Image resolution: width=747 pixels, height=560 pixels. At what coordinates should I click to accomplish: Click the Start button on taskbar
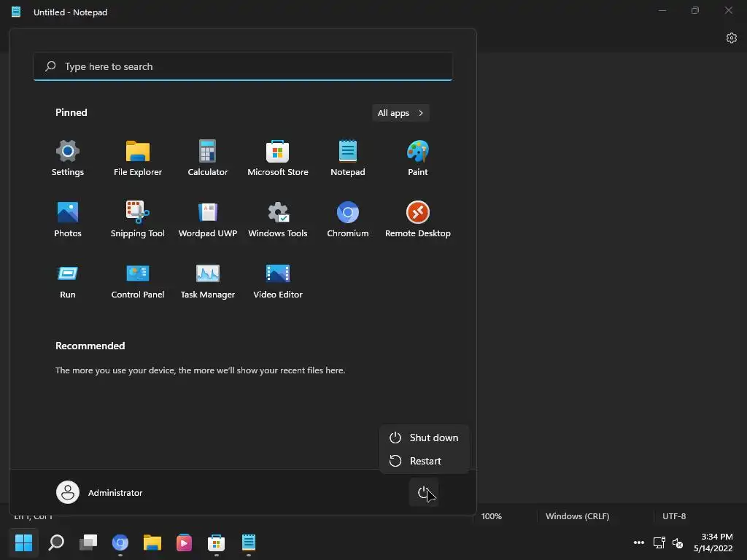pyautogui.click(x=23, y=542)
